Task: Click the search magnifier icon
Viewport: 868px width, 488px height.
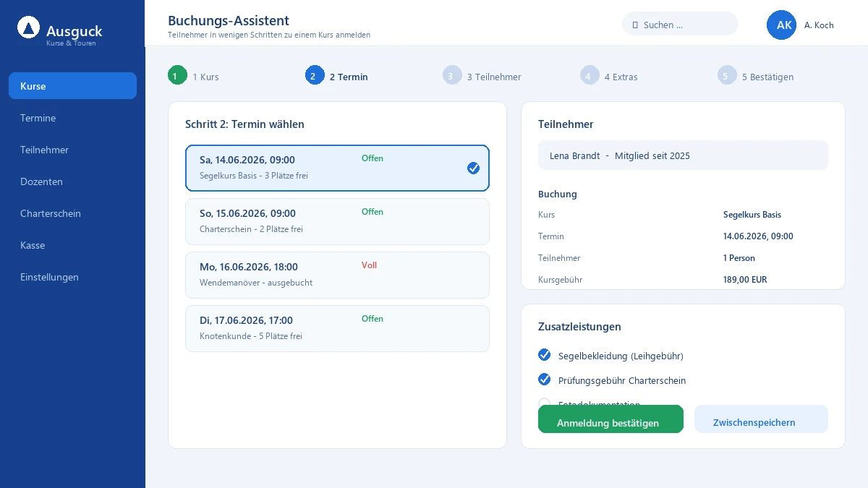Action: (635, 25)
